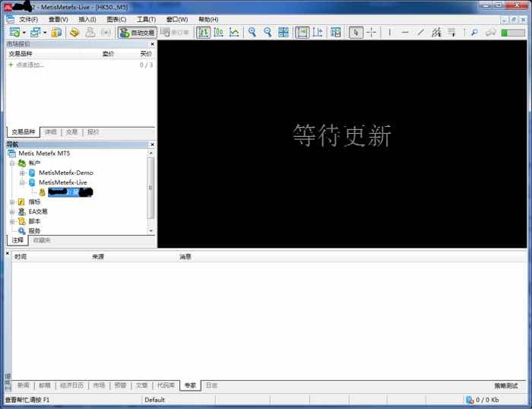The height and width of the screenshot is (409, 532).
Task: Collapse the MetisMetefx-Live node
Action: click(22, 182)
